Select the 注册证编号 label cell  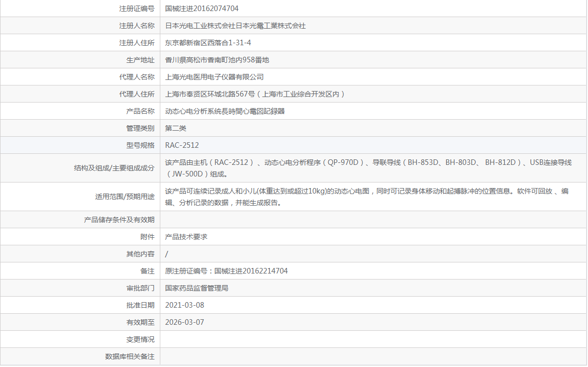coord(137,9)
